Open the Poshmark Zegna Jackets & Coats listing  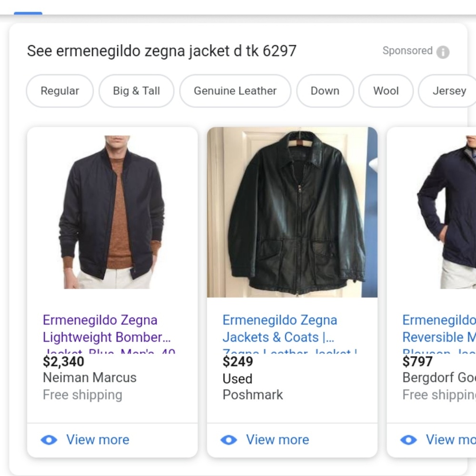tap(280, 328)
